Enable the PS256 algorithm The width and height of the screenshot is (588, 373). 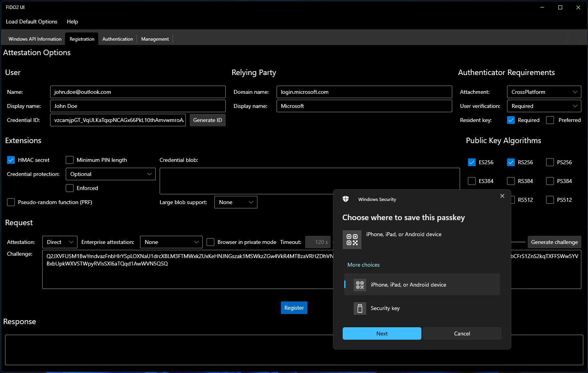(x=550, y=162)
